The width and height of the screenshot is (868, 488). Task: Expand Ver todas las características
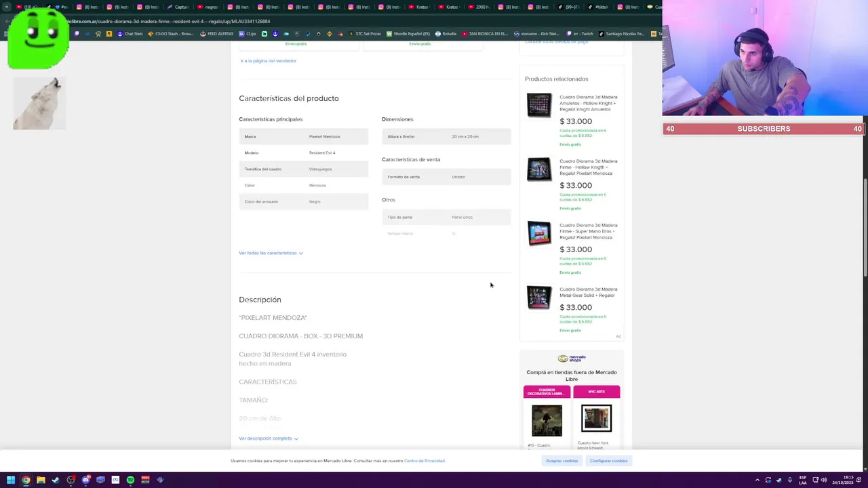pyautogui.click(x=271, y=253)
